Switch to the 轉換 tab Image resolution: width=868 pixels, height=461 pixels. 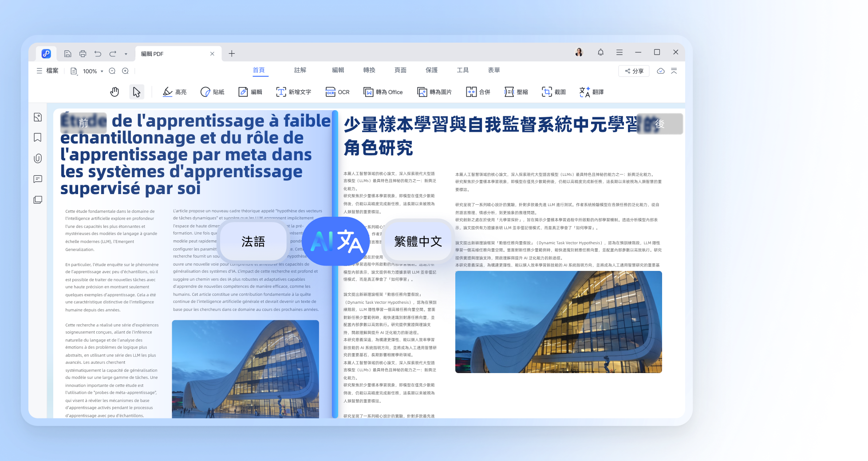[x=369, y=70]
